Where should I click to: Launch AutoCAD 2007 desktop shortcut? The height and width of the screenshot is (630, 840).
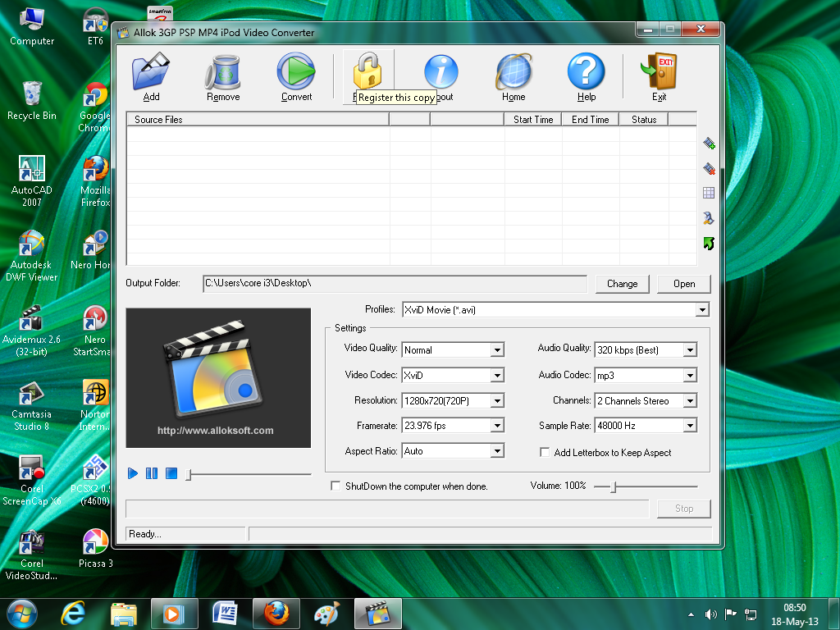(32, 181)
